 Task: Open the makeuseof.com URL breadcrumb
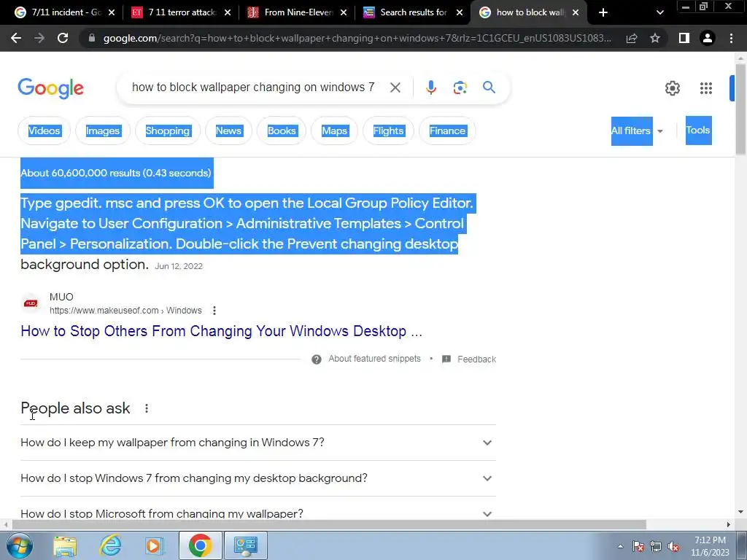125,311
